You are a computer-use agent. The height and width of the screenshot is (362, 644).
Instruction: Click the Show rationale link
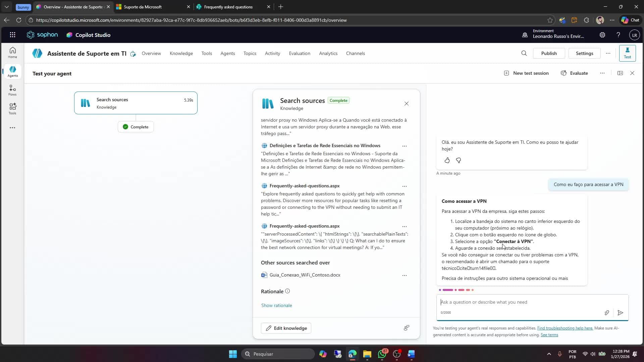(276, 305)
